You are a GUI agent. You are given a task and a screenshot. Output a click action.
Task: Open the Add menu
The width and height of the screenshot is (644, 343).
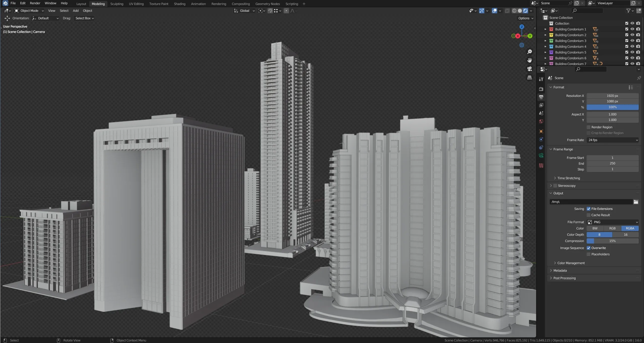coord(75,11)
